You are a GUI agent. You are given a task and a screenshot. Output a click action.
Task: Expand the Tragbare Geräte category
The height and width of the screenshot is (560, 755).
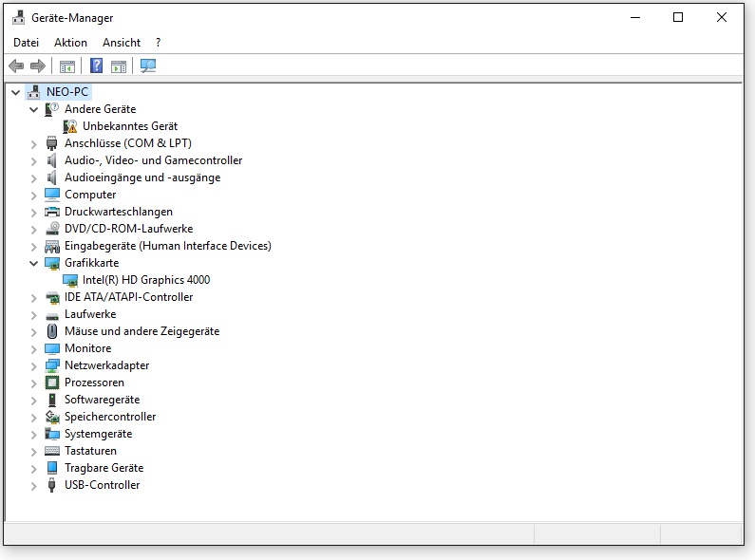[x=33, y=469]
